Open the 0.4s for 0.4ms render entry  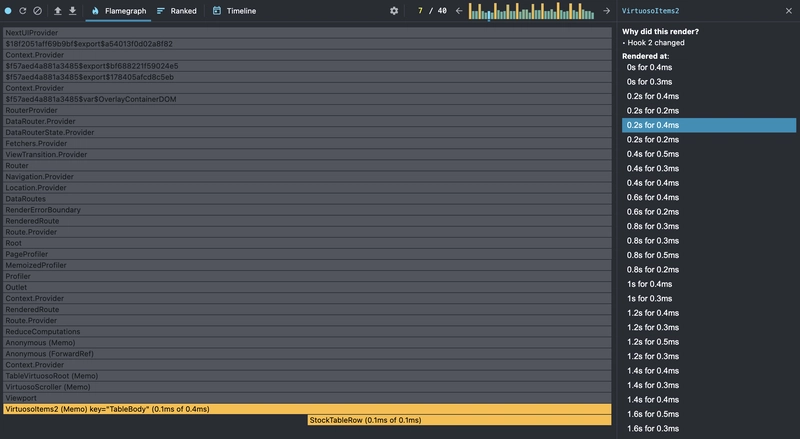709,183
